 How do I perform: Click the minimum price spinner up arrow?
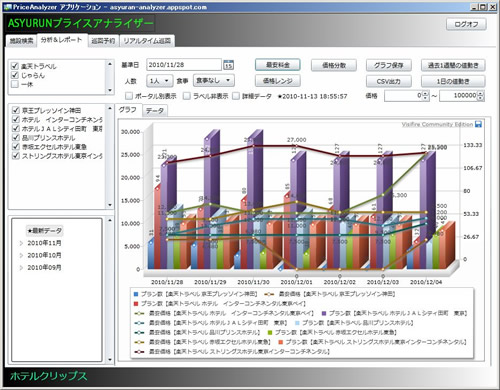tap(425, 94)
